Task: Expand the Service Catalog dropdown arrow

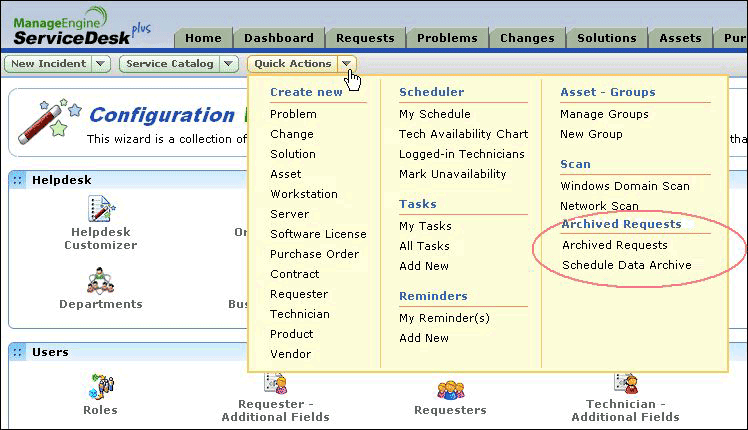Action: click(229, 64)
